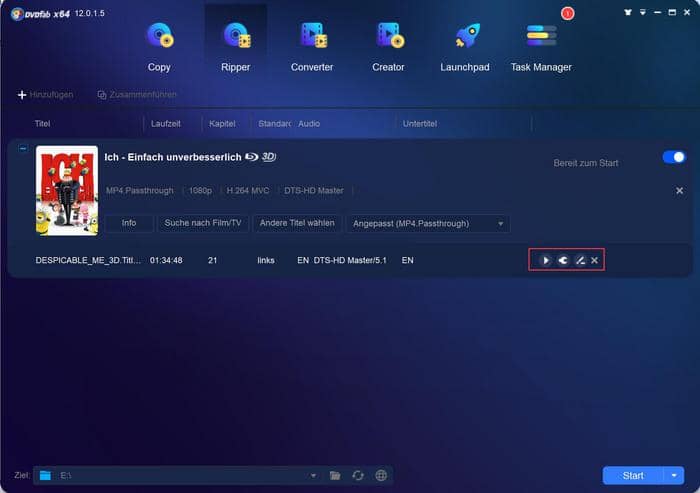Click the Laufzeit column header
Viewport: 700px width, 493px height.
point(166,124)
